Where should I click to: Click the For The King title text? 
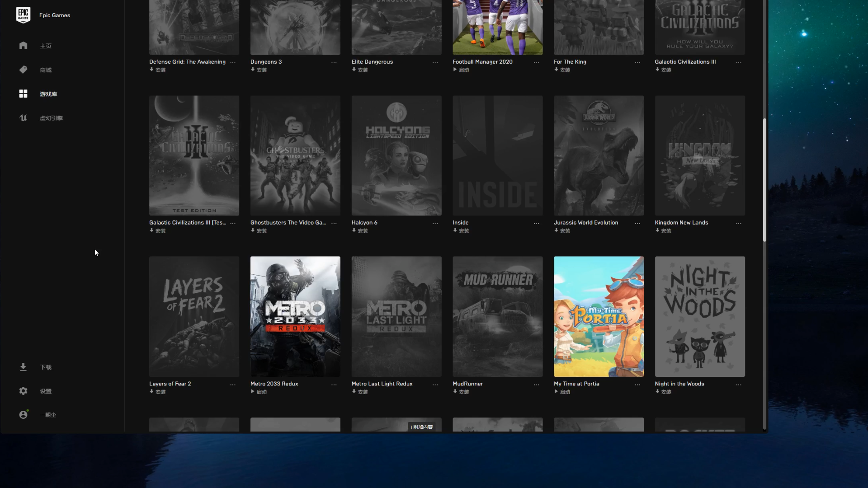click(x=570, y=61)
